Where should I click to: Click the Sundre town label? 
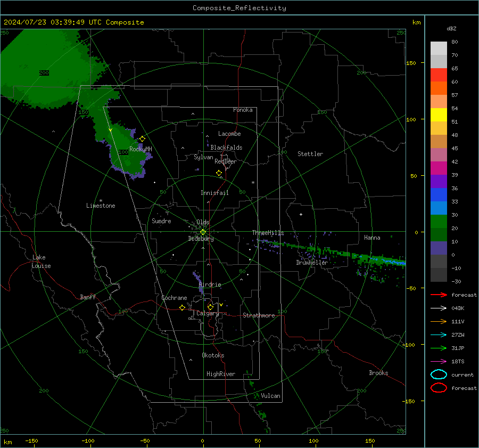tap(161, 221)
